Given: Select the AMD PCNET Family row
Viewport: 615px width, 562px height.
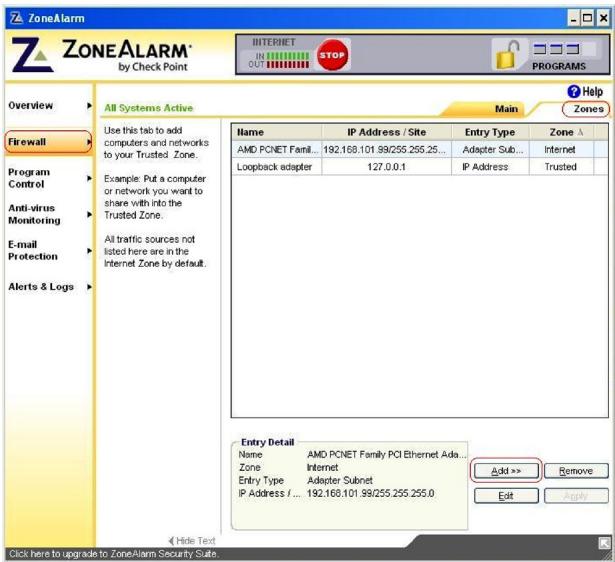Looking at the screenshot, I should [419, 149].
